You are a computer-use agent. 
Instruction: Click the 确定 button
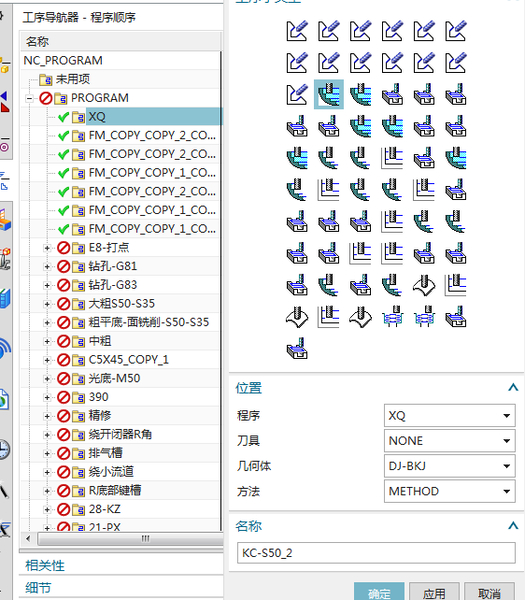(379, 592)
